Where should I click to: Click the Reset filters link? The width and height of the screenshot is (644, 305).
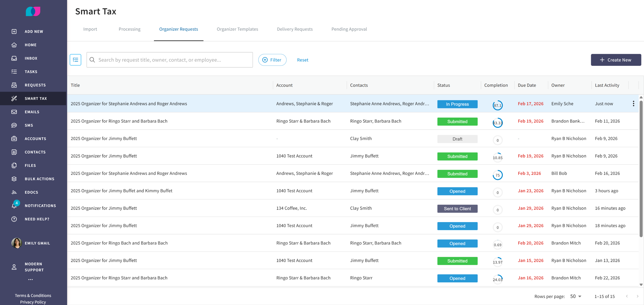(x=302, y=60)
